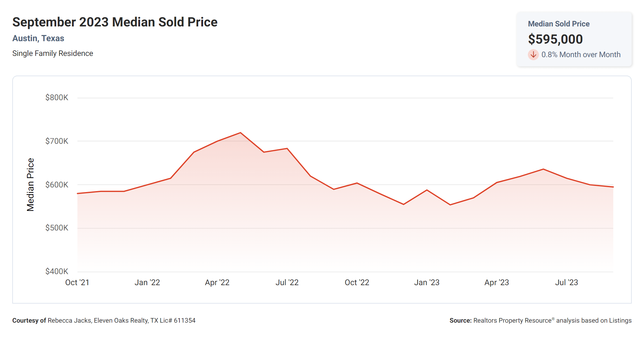Select the Jul '23 x-axis label
The image size is (644, 338).
tap(567, 283)
